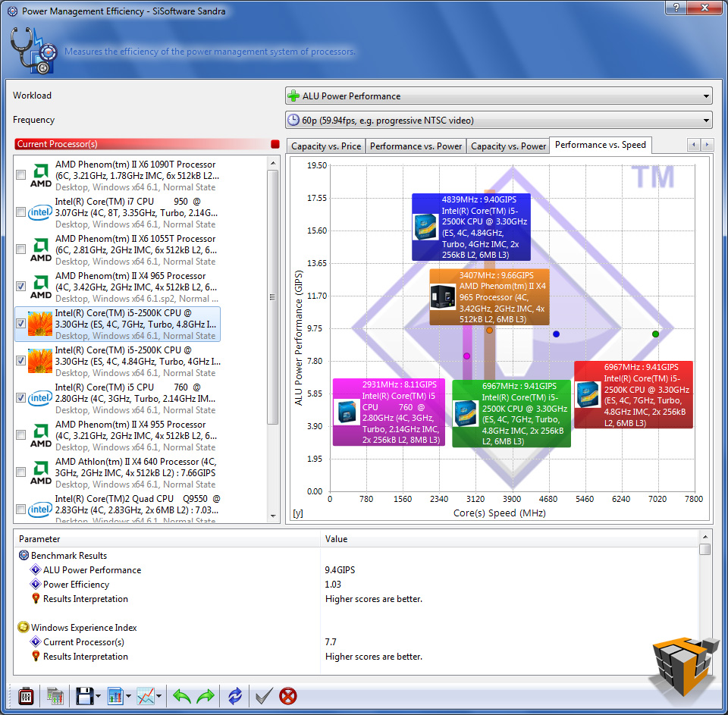Click the Benchmark Results section icon

pyautogui.click(x=24, y=555)
